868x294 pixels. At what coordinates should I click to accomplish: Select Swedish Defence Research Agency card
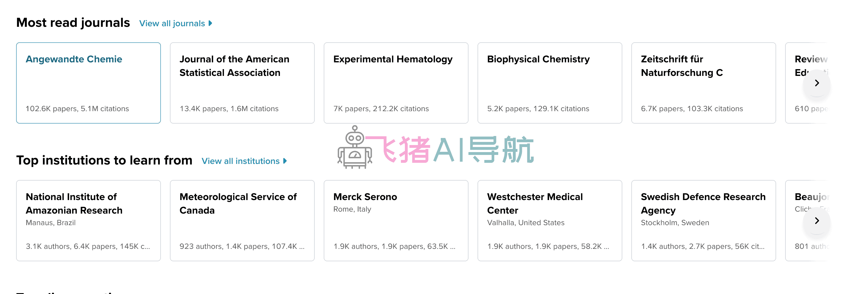pyautogui.click(x=703, y=220)
